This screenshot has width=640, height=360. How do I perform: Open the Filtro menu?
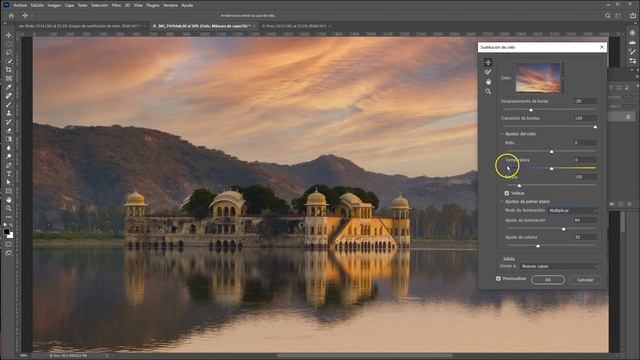tap(116, 5)
